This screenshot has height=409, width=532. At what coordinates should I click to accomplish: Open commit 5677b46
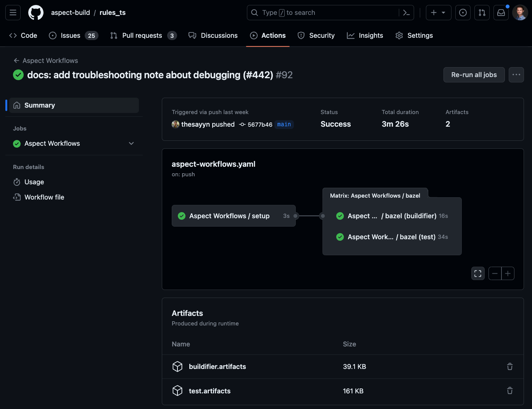tap(260, 124)
